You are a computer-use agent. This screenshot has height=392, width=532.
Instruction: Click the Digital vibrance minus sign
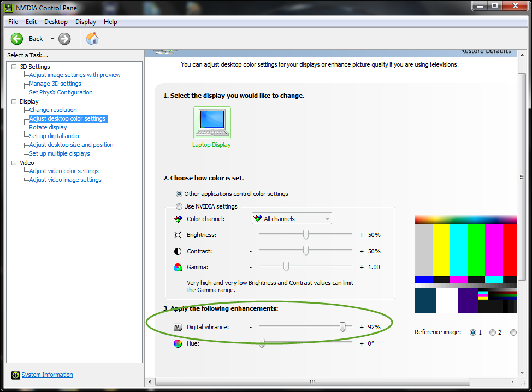(x=251, y=327)
